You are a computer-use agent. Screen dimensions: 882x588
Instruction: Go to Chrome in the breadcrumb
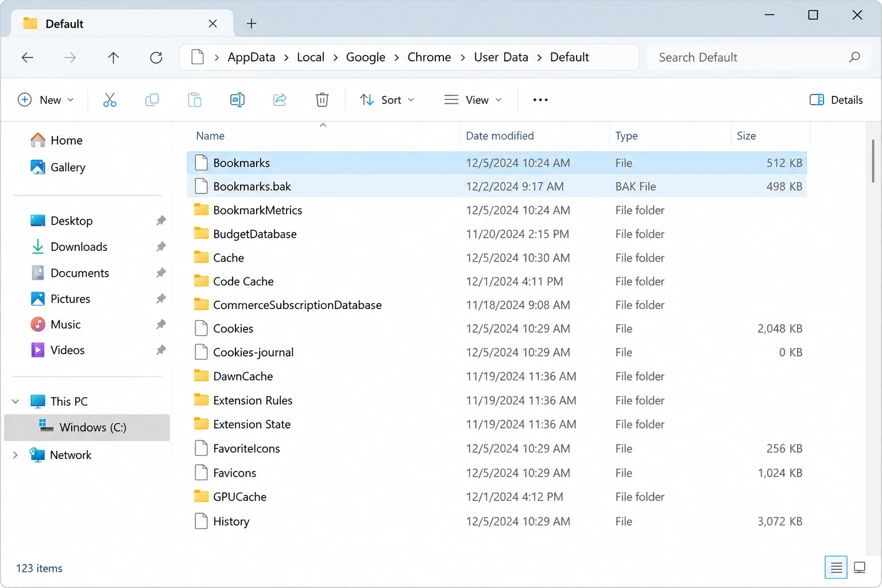coord(429,57)
